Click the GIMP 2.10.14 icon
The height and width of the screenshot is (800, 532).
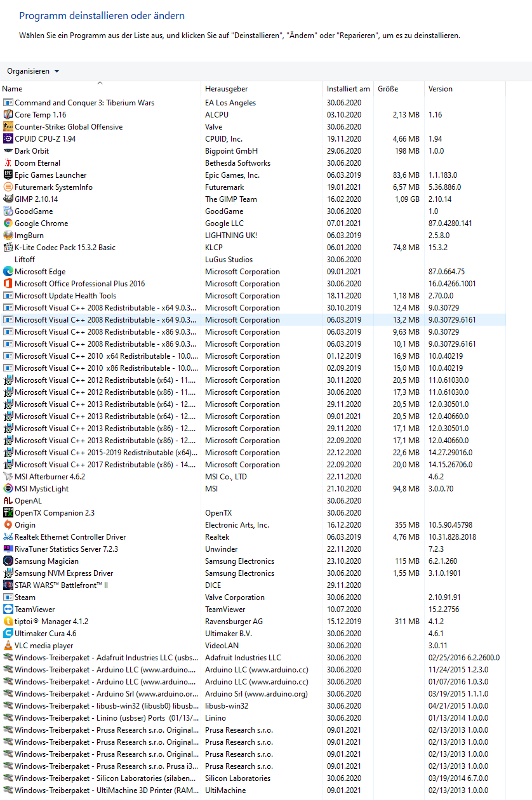[8, 199]
